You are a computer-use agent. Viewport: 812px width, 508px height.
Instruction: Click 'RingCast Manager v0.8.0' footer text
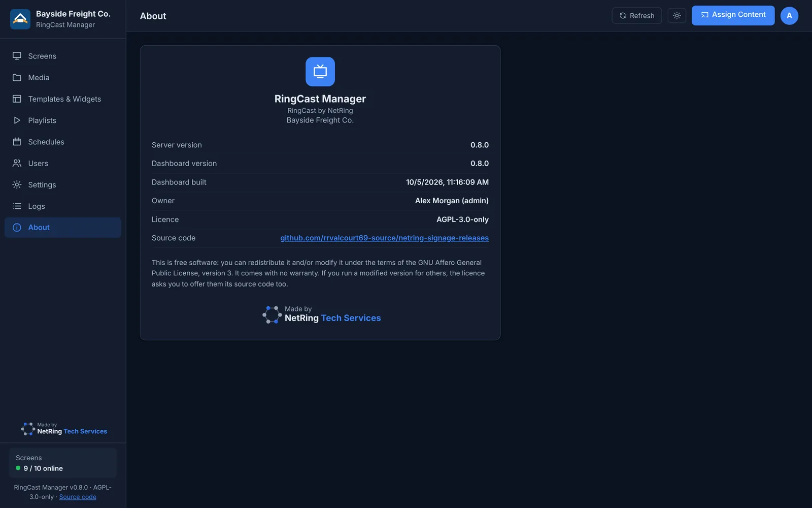(51, 487)
